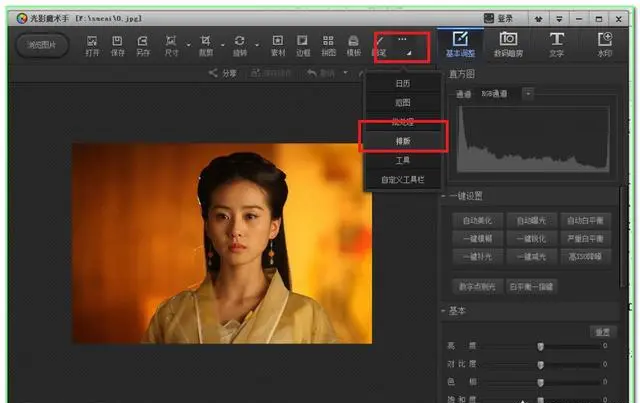Adjust the 对比度 contrast slider handle
Screen dimensions: 640x403
[540, 365]
